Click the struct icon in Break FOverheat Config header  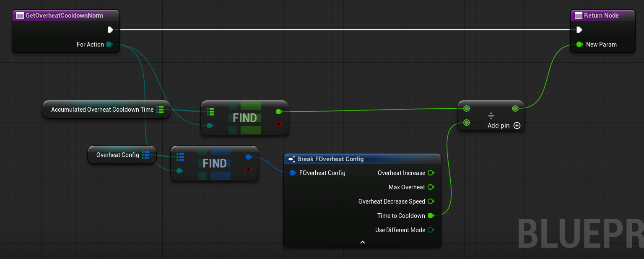point(292,159)
